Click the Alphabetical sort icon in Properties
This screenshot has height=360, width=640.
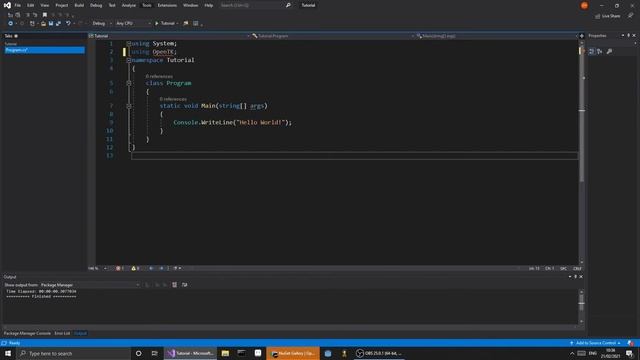pyautogui.click(x=600, y=51)
